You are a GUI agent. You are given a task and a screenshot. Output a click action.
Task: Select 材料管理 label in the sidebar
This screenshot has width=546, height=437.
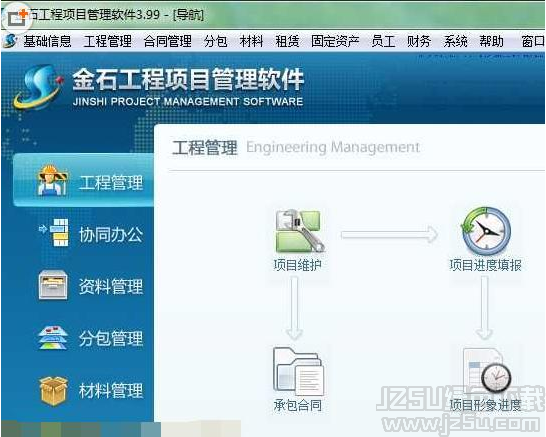click(111, 391)
